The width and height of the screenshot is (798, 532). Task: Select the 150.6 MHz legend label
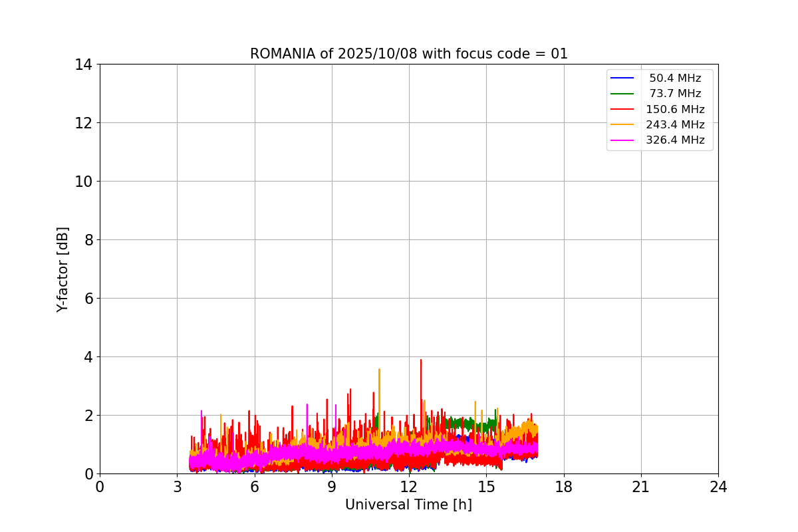pos(675,109)
